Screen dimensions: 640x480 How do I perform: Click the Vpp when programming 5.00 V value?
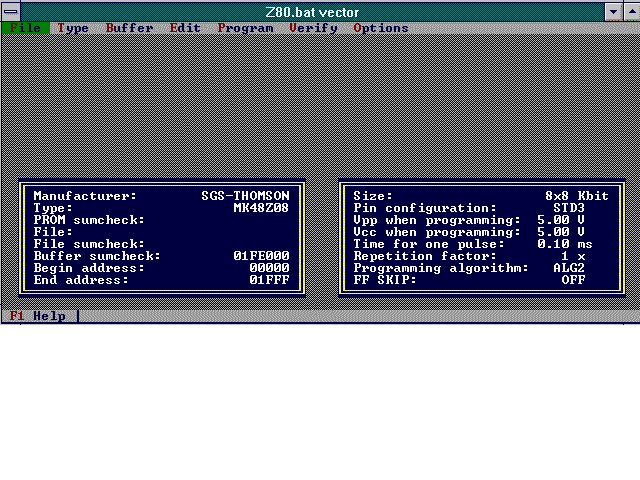(561, 220)
